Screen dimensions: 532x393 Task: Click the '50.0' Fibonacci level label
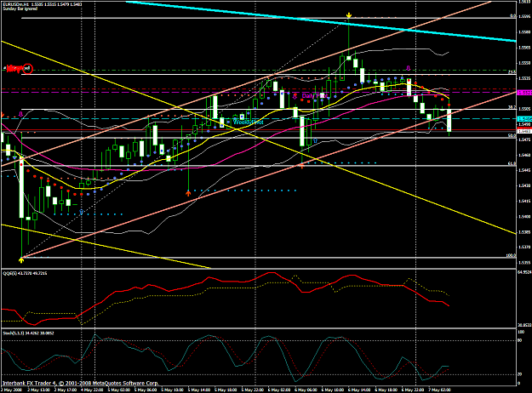tap(512, 135)
